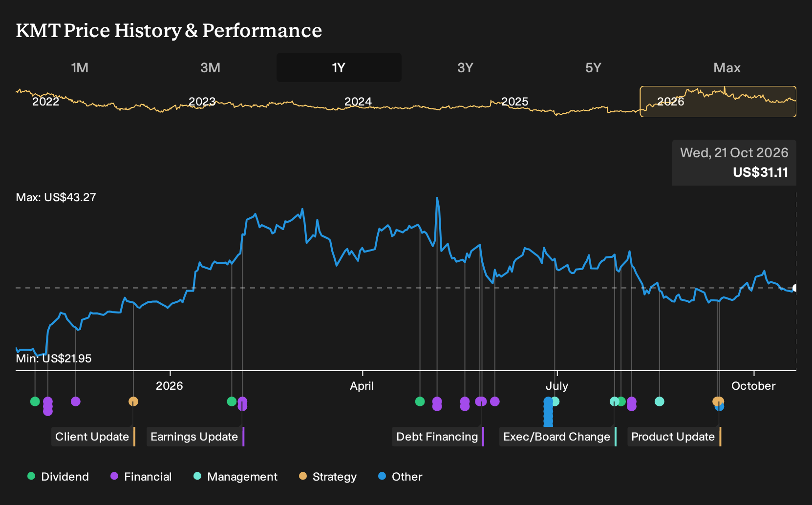Click the purple Financial stack beside the first Dividend marker
Viewport: 812px width, 505px height.
coord(48,406)
